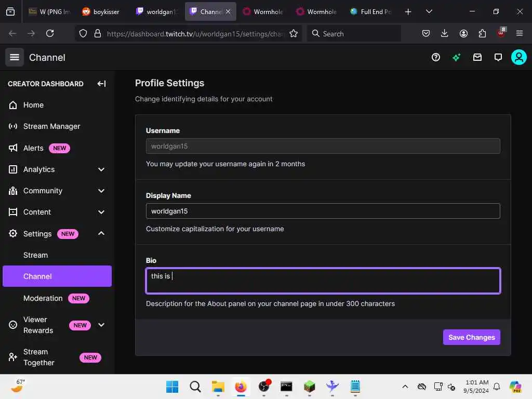Open a new browser tab
Screen dimensions: 532x399
click(408, 11)
